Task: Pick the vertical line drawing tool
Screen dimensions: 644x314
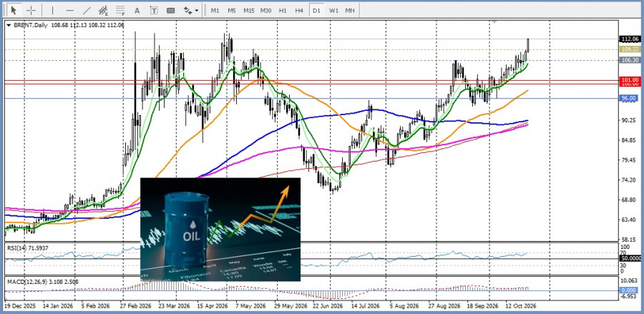Action: click(52, 10)
